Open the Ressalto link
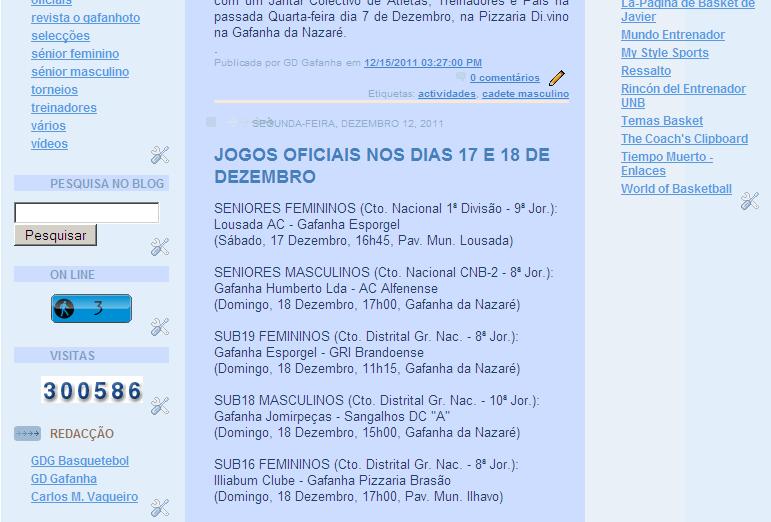Screen dimensions: 771x522 pyautogui.click(x=646, y=71)
